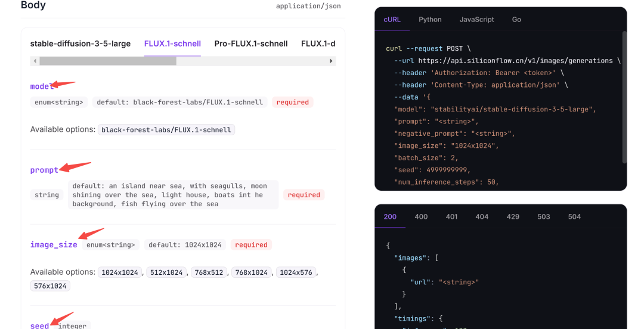The height and width of the screenshot is (329, 644).
Task: Click the horizontal scrollbar thumb under model tabs
Action: (108, 61)
